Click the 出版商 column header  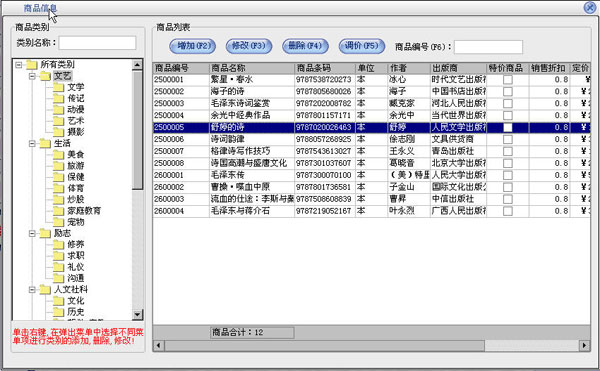click(x=458, y=68)
